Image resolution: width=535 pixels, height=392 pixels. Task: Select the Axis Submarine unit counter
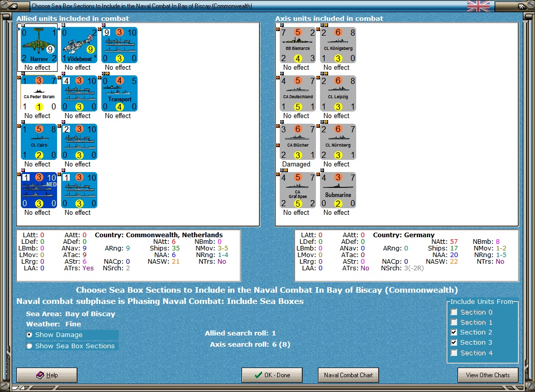click(x=338, y=190)
